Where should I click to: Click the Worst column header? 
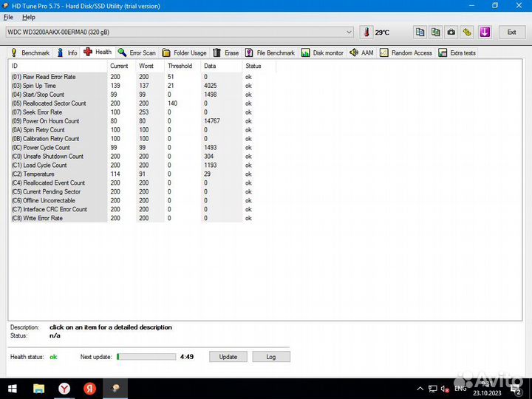coord(150,66)
